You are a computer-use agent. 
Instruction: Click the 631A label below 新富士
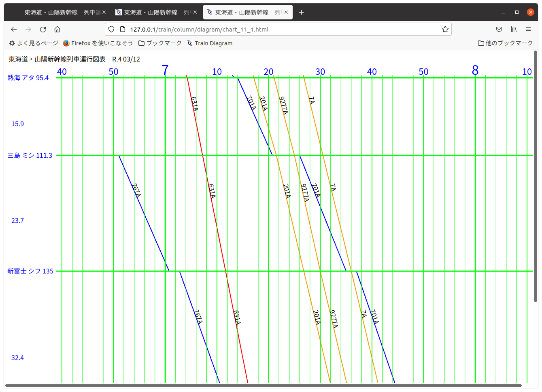click(237, 318)
